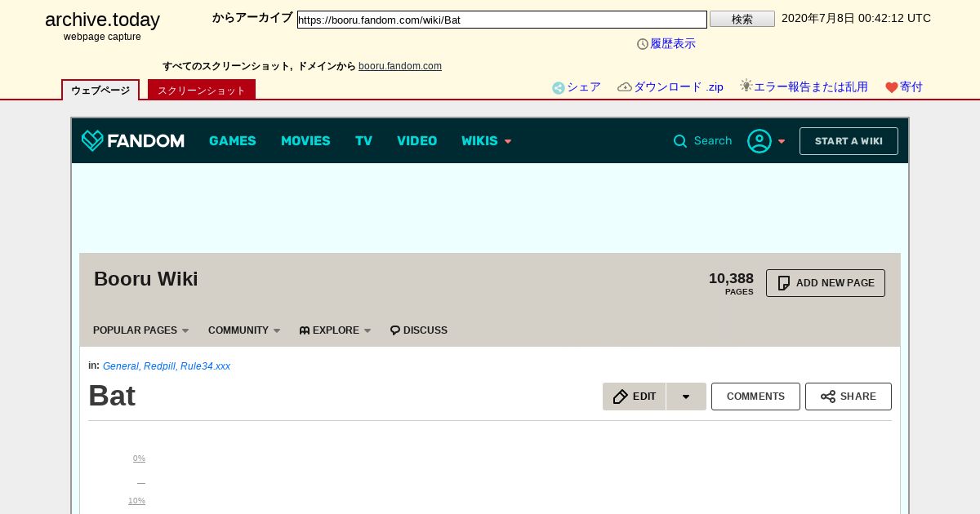The height and width of the screenshot is (514, 980).
Task: Click the COMMENTS button
Action: 755,397
